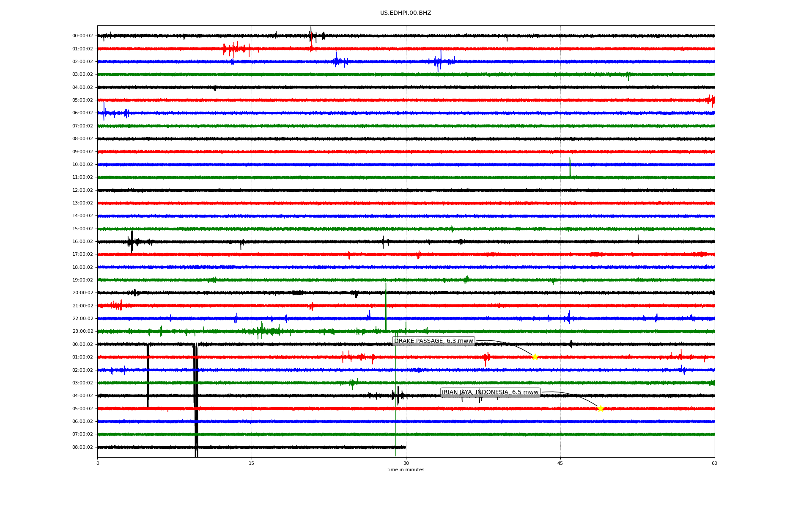Click the 'time in minutes' axis label

click(406, 470)
